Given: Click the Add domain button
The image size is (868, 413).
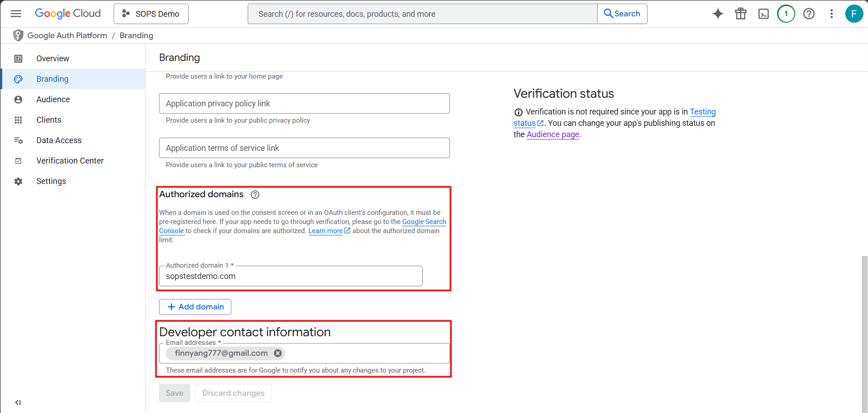Looking at the screenshot, I should (x=195, y=307).
